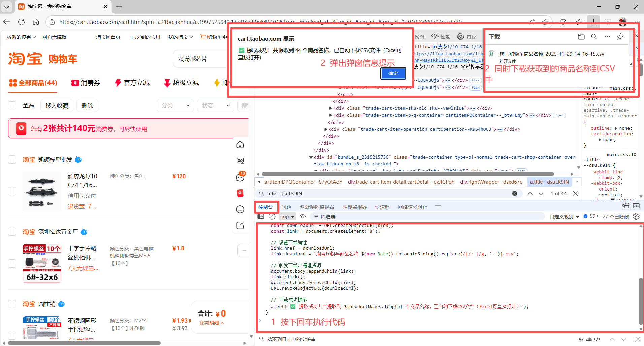644x346 pixels.
Task: Open console settings gear
Action: click(636, 217)
